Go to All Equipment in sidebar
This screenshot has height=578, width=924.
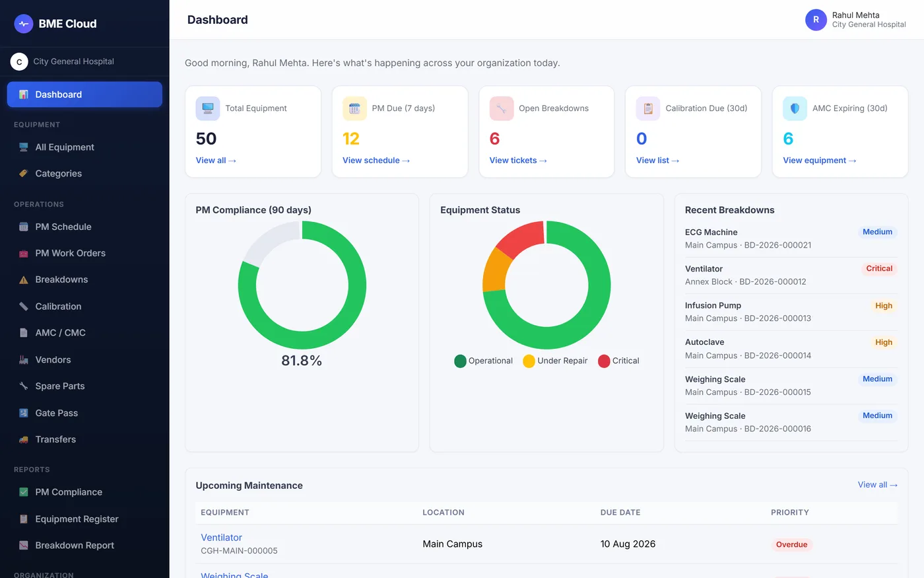[x=84, y=147]
